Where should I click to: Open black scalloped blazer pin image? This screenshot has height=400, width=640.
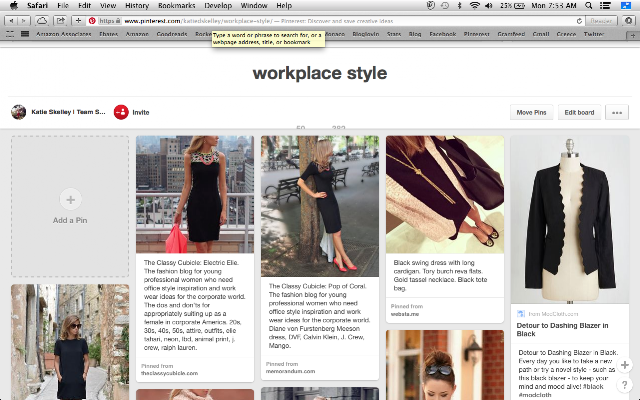(x=570, y=220)
